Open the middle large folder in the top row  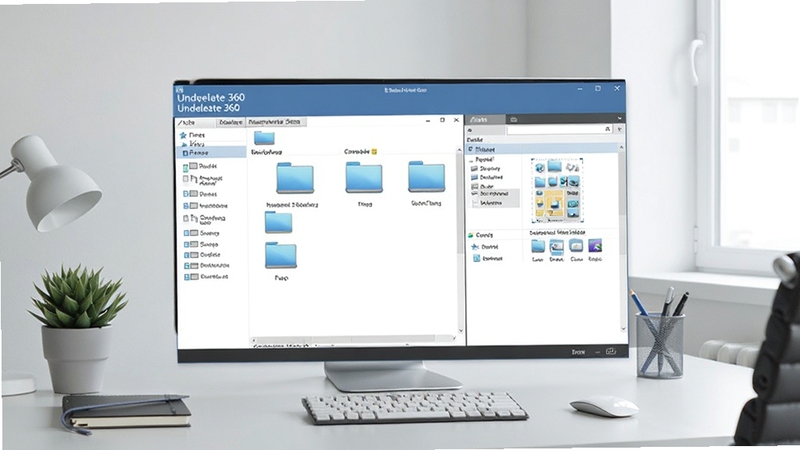click(364, 177)
